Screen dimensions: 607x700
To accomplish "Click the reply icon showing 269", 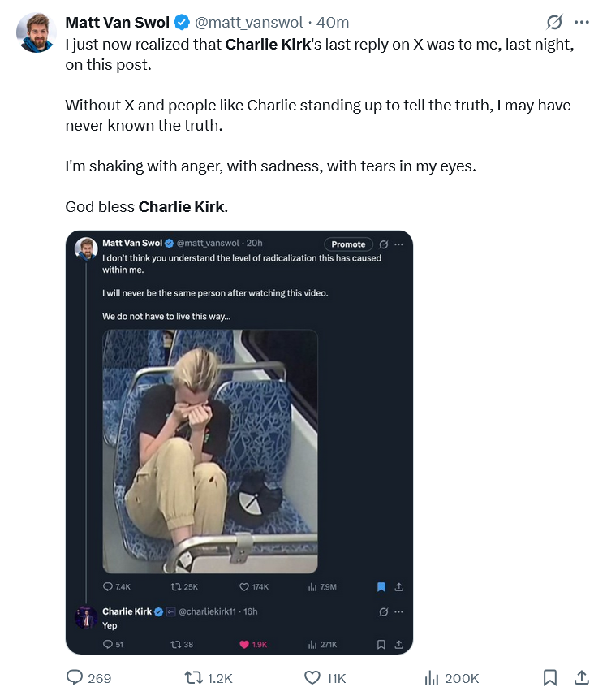I will [x=75, y=677].
